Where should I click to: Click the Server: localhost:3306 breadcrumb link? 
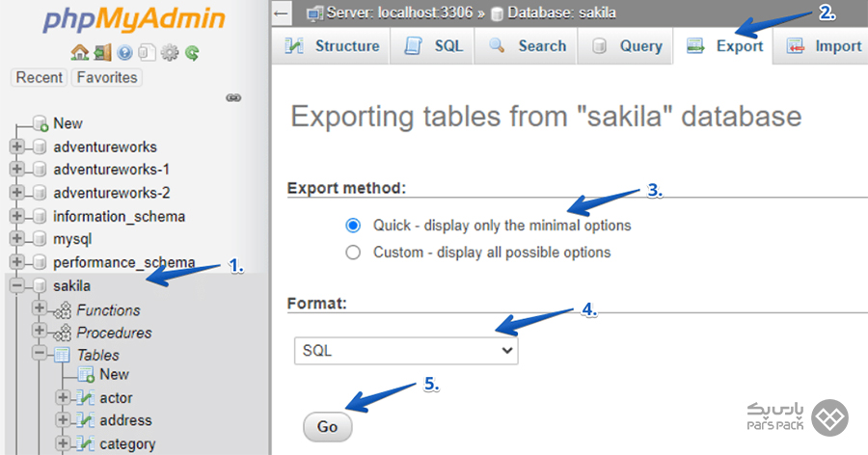pyautogui.click(x=399, y=13)
